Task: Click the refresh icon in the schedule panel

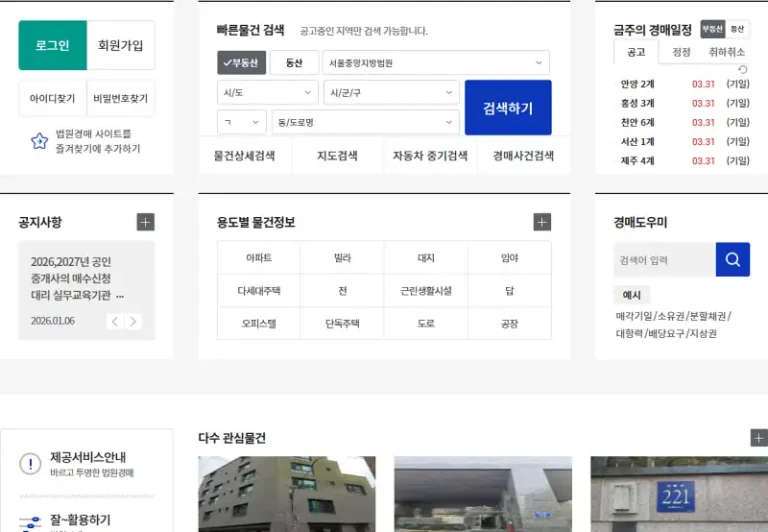Action: point(743,70)
